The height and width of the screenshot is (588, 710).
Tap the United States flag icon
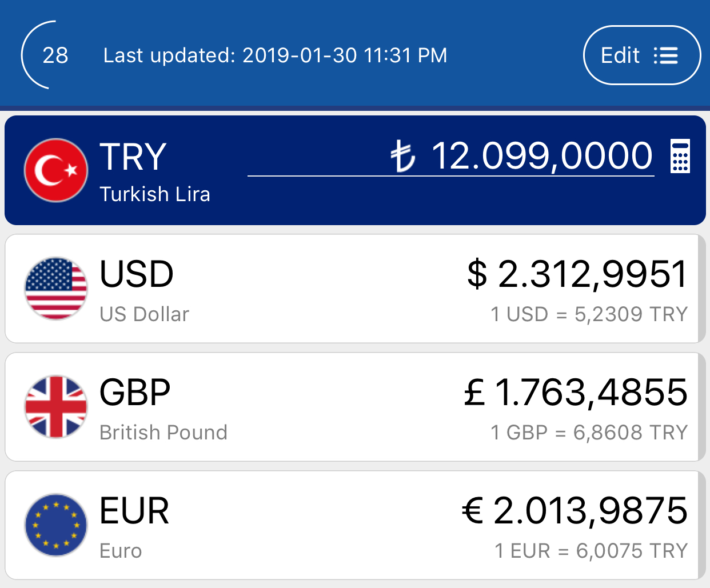[x=56, y=289]
